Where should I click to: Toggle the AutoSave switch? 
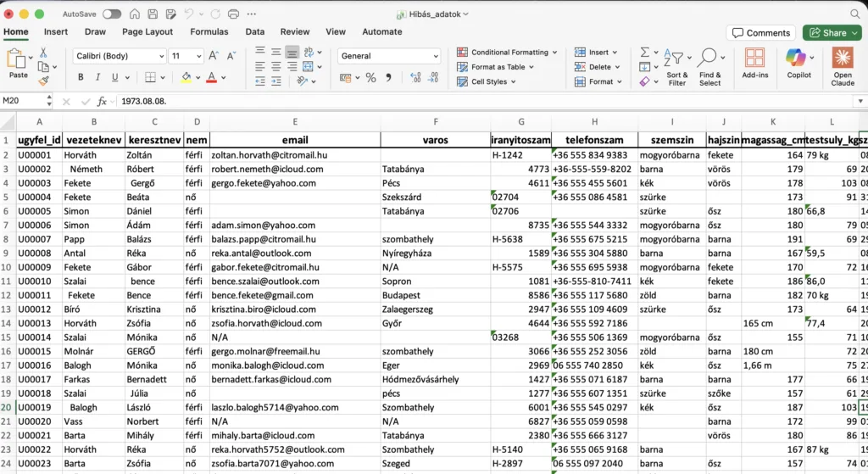point(111,14)
